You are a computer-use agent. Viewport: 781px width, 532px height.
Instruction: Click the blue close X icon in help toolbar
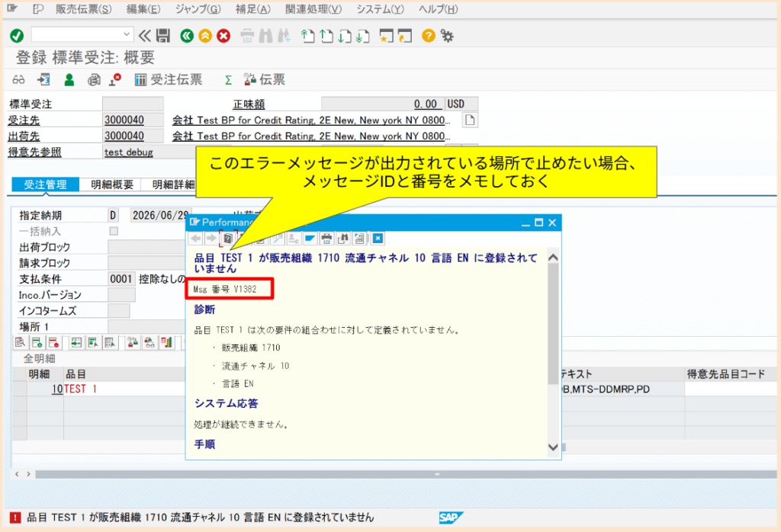tap(378, 239)
